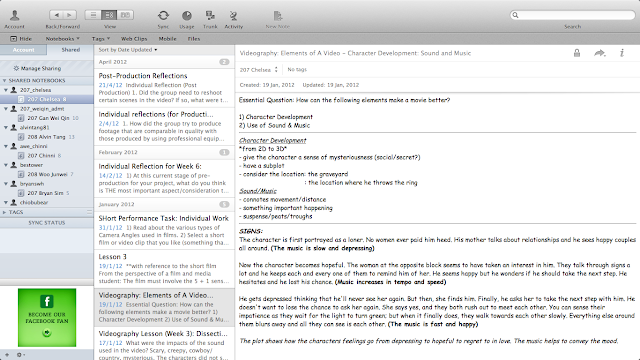This screenshot has height=360, width=640.
Task: Click the lock icon in note header
Action: point(577,53)
